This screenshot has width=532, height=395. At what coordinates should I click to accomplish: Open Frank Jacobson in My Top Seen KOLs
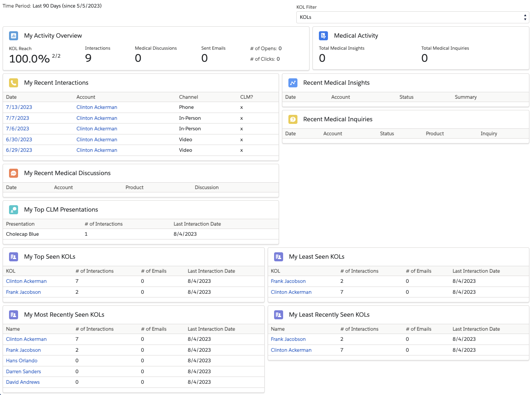[x=23, y=292]
